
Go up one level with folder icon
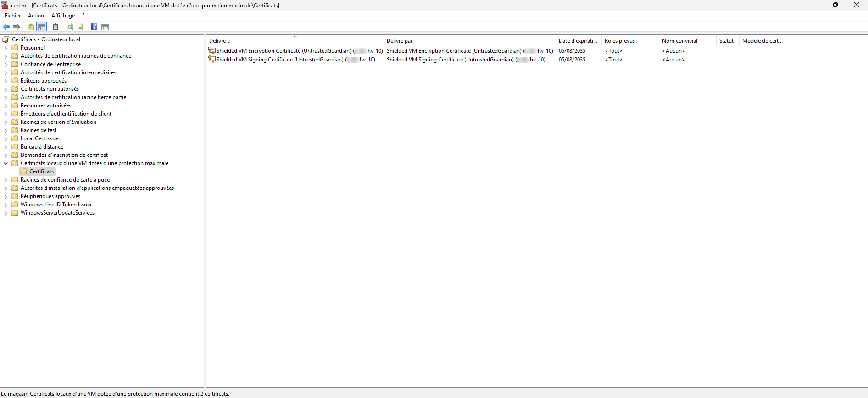point(31,27)
